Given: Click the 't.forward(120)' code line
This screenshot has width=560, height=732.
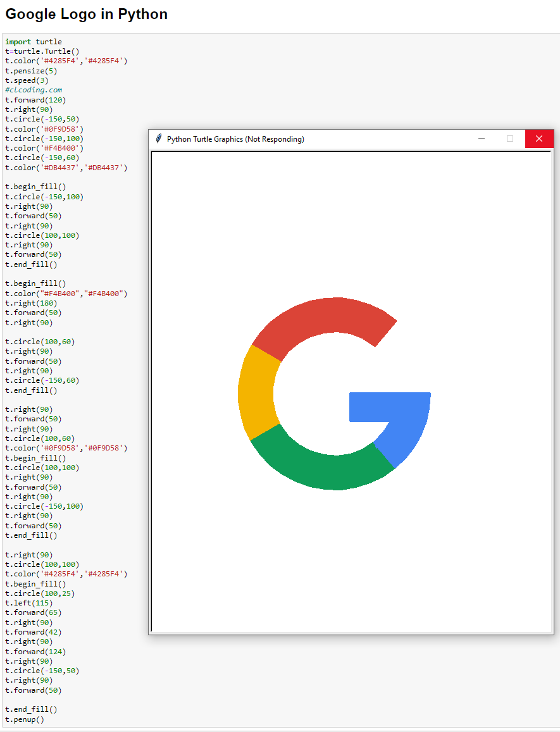Looking at the screenshot, I should coord(35,100).
